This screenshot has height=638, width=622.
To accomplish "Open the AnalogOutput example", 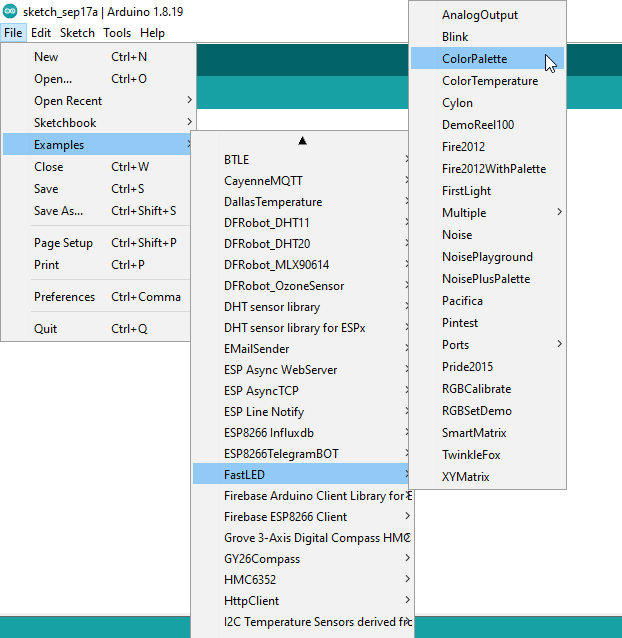I will [487, 15].
